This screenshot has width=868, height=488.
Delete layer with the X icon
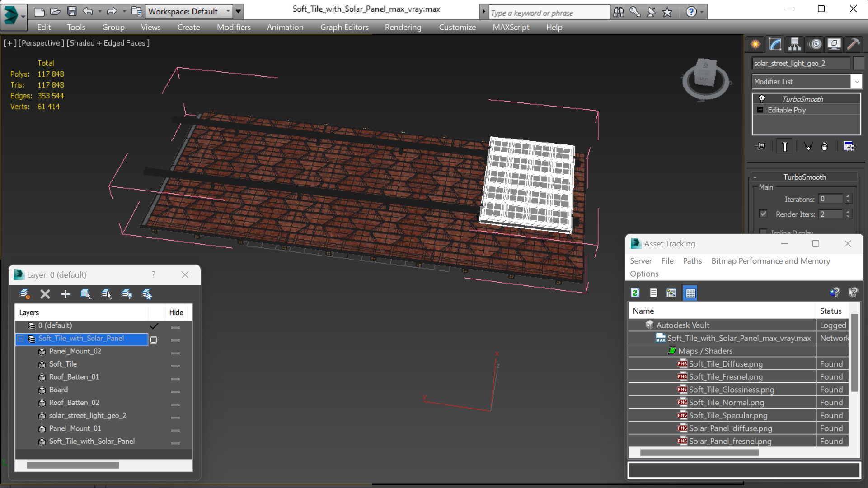(45, 294)
